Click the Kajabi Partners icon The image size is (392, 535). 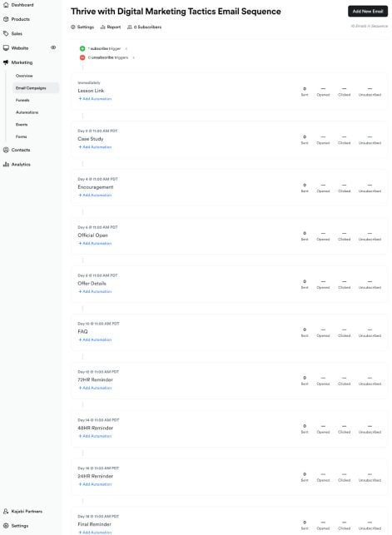tap(6, 511)
